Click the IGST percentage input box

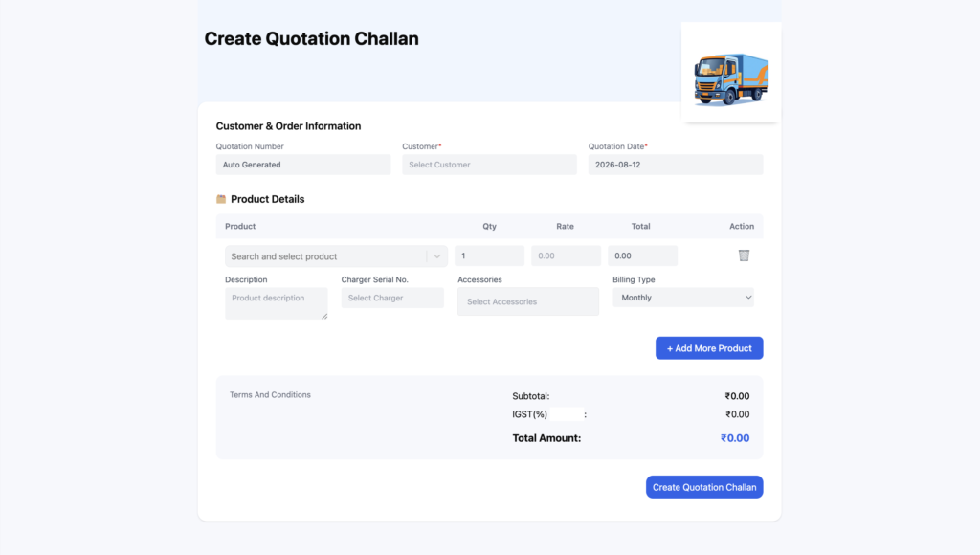pyautogui.click(x=567, y=414)
